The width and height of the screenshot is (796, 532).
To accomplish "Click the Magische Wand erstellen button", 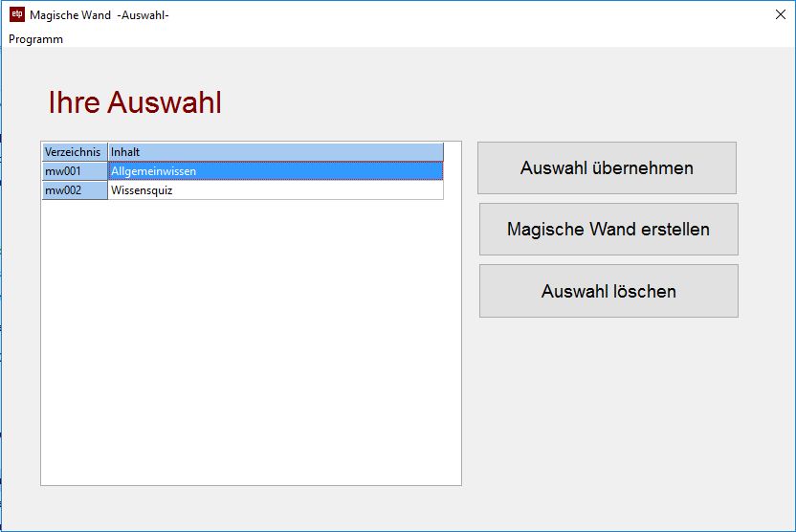I will pyautogui.click(x=608, y=230).
